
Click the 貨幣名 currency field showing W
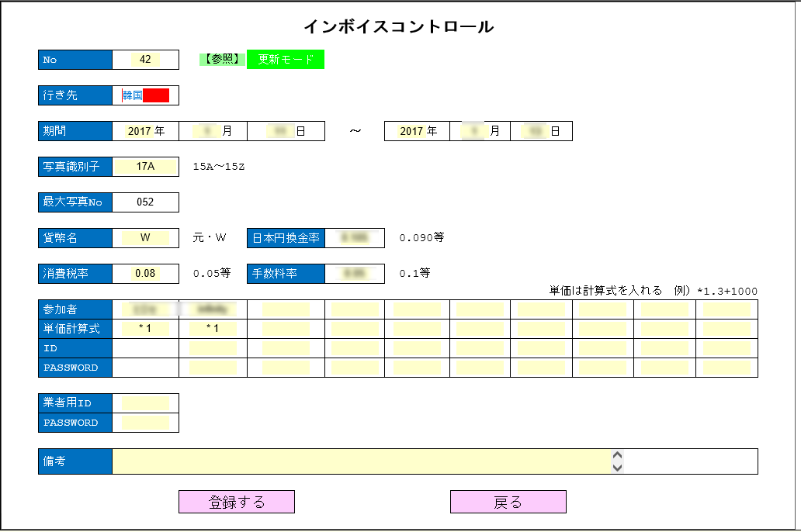pos(145,238)
